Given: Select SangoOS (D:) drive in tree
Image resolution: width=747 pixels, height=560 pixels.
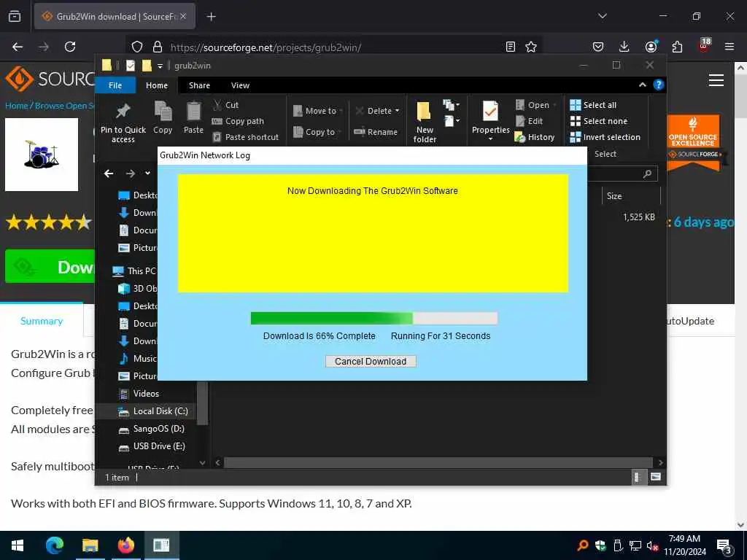Looking at the screenshot, I should tap(151, 429).
